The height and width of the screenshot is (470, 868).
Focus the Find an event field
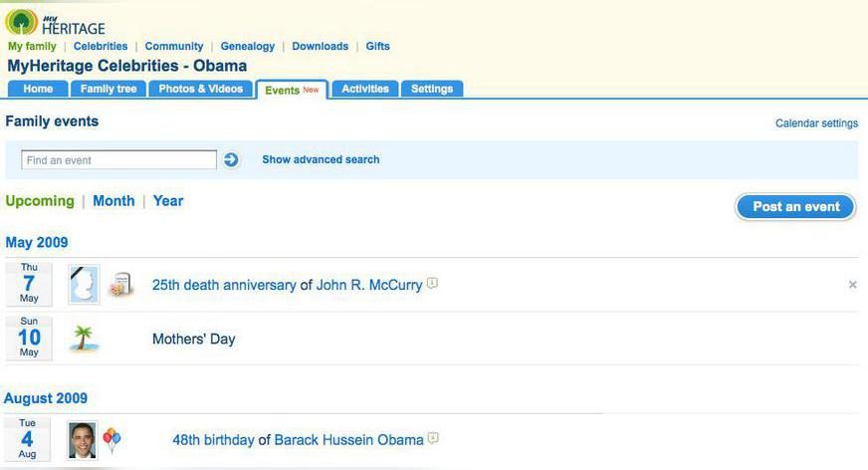click(x=119, y=160)
